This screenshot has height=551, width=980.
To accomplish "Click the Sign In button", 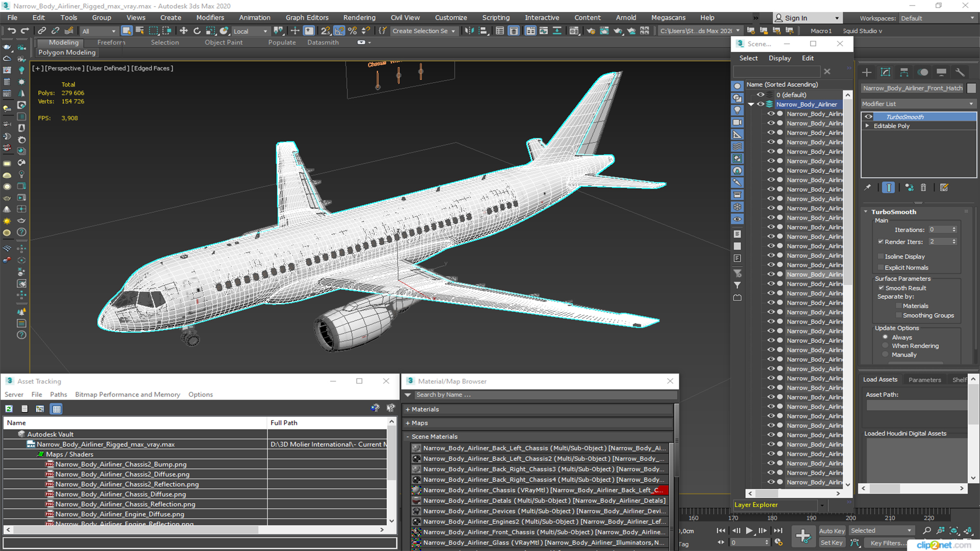I will click(x=807, y=18).
